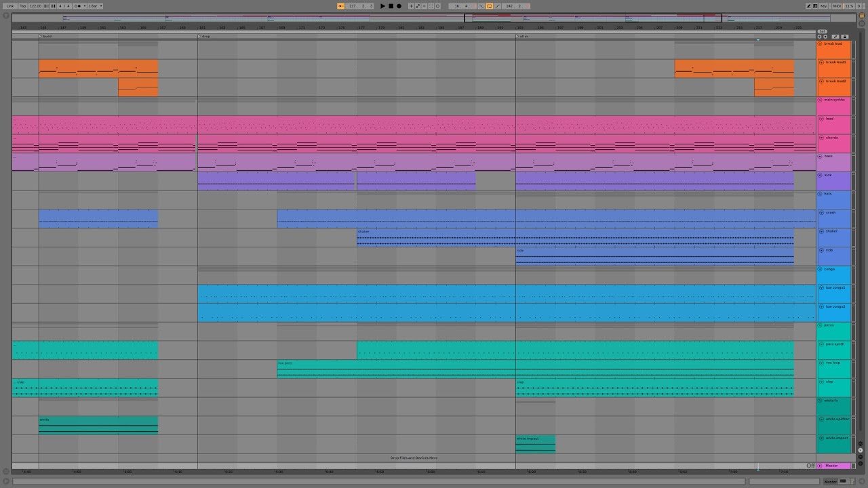The image size is (868, 488).
Task: Unfold the Master track
Action: [821, 466]
